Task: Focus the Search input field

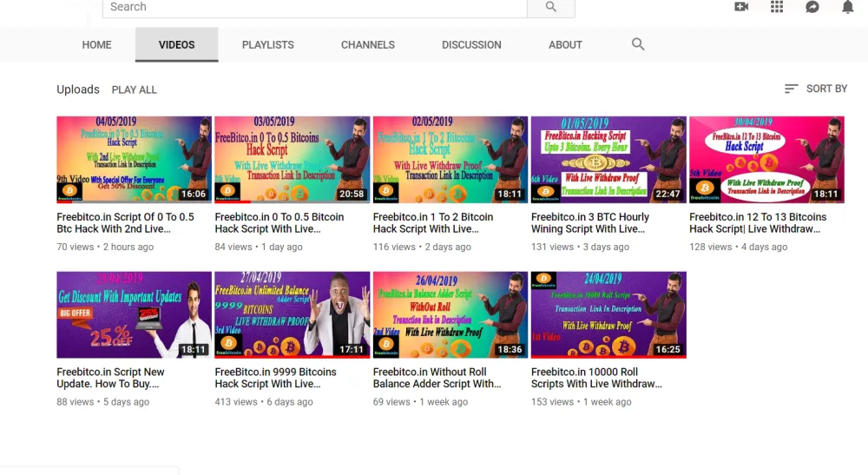Action: [x=314, y=7]
